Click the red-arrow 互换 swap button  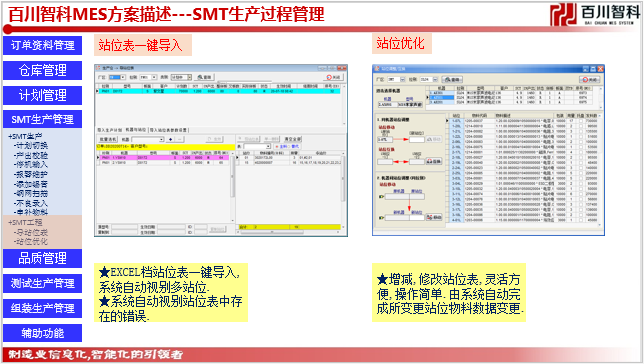[x=434, y=161]
